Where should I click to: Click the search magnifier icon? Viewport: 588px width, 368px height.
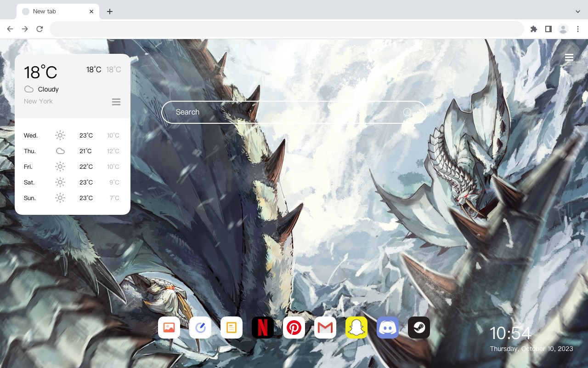point(407,112)
